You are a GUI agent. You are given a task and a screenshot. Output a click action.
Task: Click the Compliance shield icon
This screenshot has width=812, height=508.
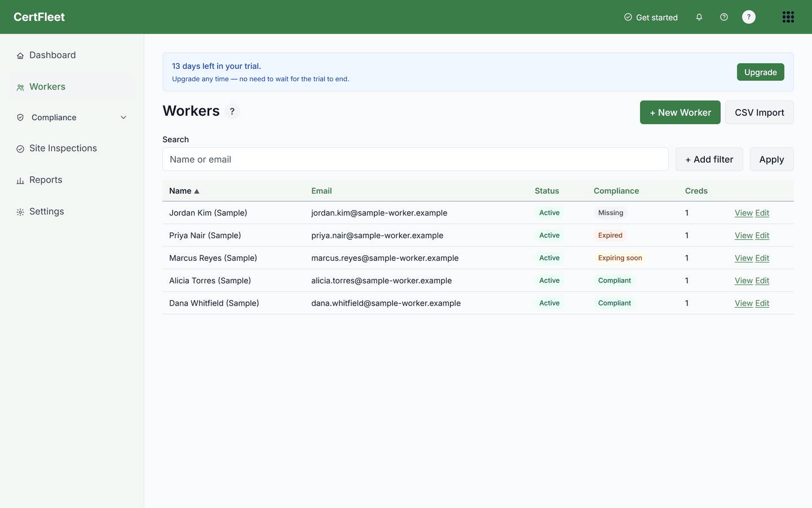tap(20, 117)
